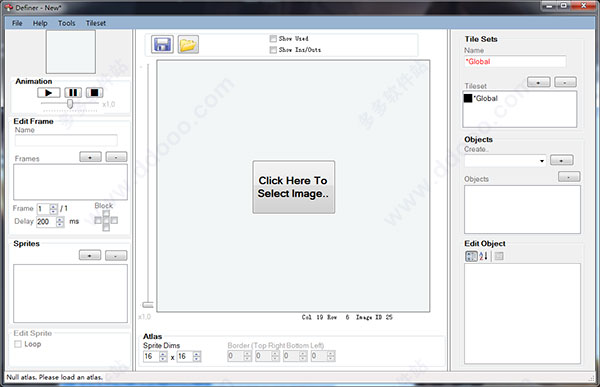Click the Definer app icon in title bar
600x387 pixels.
click(8, 8)
